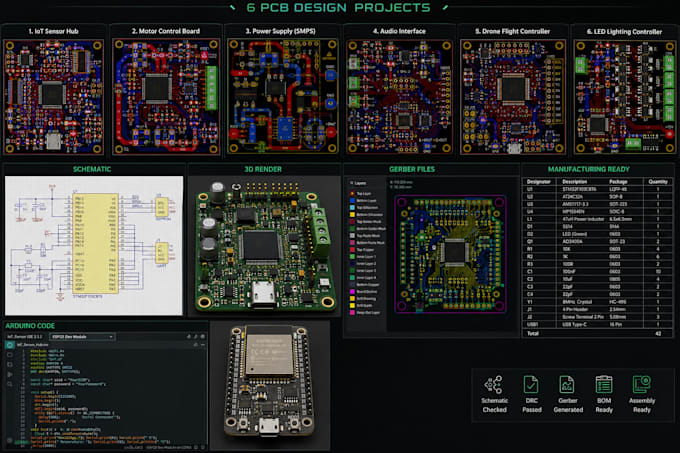Collapse the Layers panel header
680x453 pixels.
358,183
